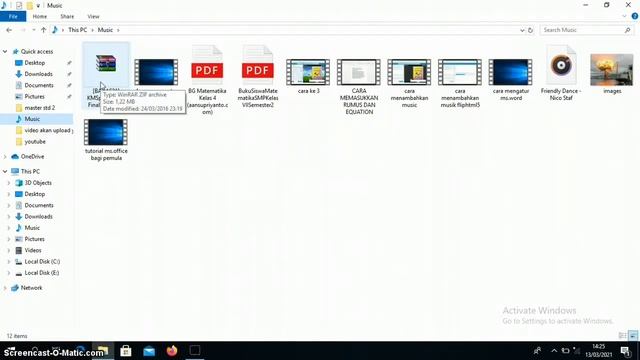
Task: Open Music under This PC
Action: tap(32, 228)
